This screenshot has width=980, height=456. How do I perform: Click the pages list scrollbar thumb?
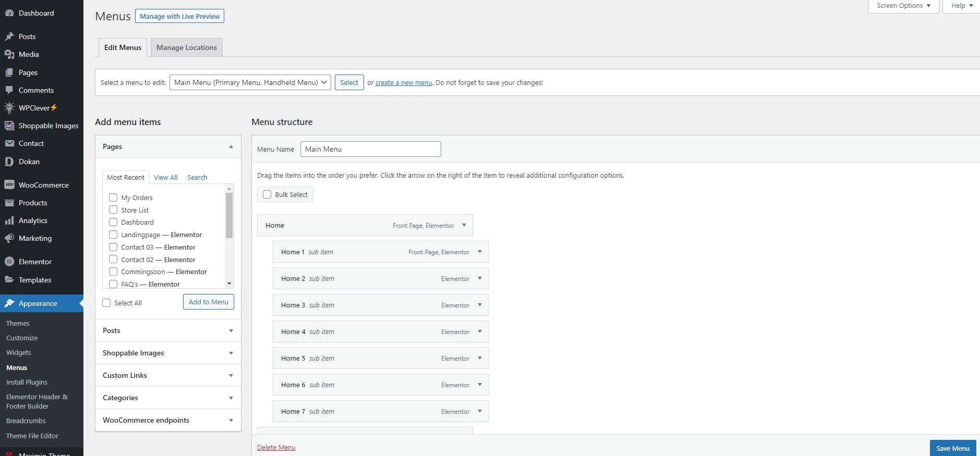(x=229, y=215)
